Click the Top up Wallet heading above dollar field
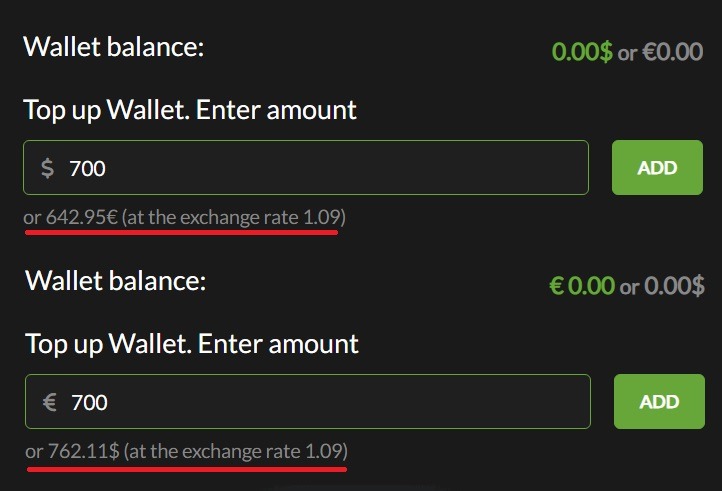The image size is (722, 491). click(190, 109)
